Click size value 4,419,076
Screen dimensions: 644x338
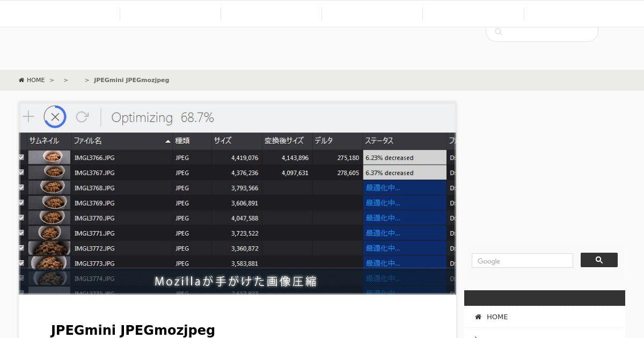(245, 158)
